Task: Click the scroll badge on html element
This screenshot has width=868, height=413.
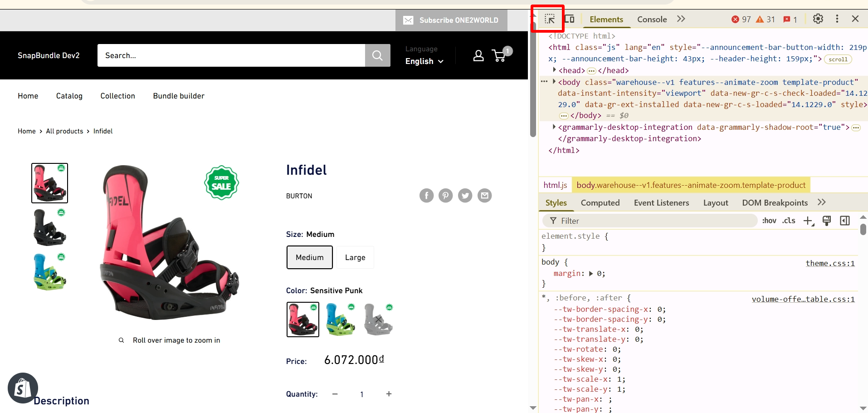Action: [x=838, y=59]
